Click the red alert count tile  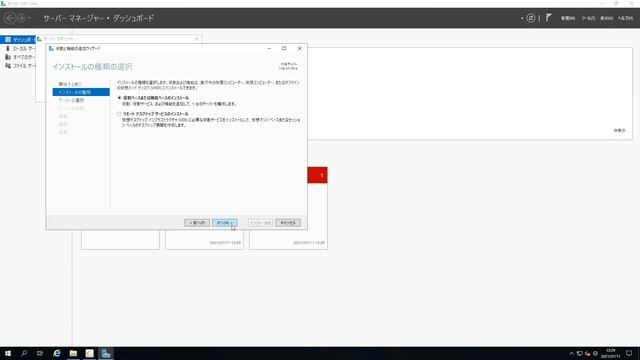point(318,175)
